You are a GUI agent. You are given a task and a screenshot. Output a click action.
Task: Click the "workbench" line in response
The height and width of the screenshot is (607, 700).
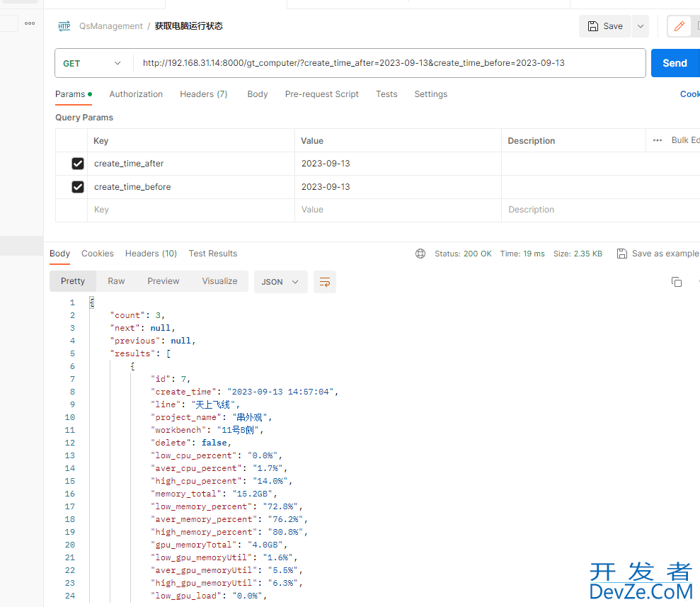pos(207,430)
